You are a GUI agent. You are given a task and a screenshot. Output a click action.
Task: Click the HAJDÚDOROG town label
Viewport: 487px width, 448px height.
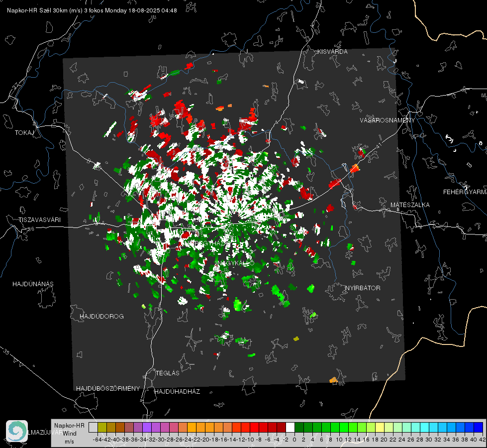101,317
